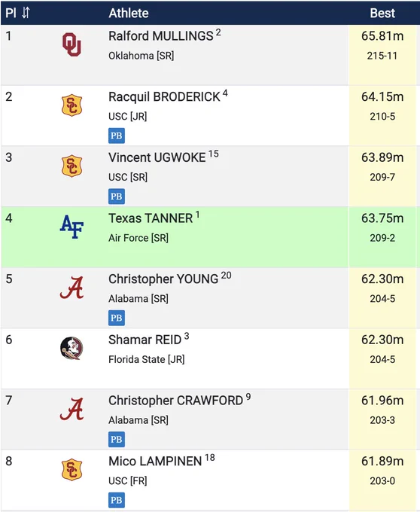Click the Air Force AF logo

tap(72, 227)
